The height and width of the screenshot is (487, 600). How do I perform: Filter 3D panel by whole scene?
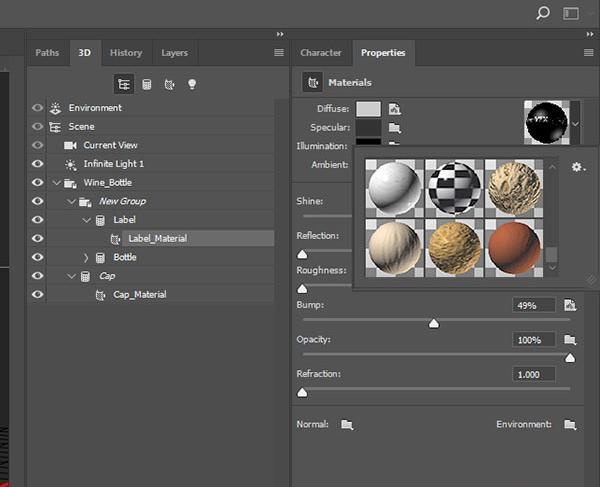click(x=124, y=84)
